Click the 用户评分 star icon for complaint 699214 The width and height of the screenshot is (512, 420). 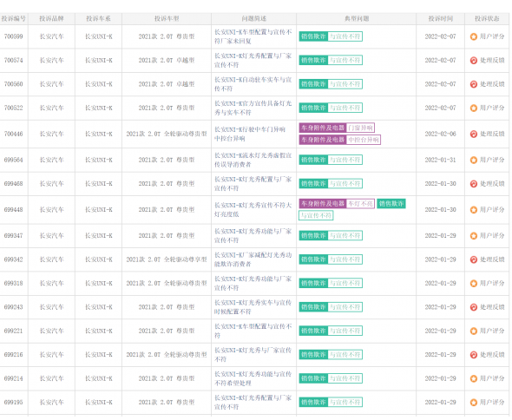pyautogui.click(x=474, y=378)
